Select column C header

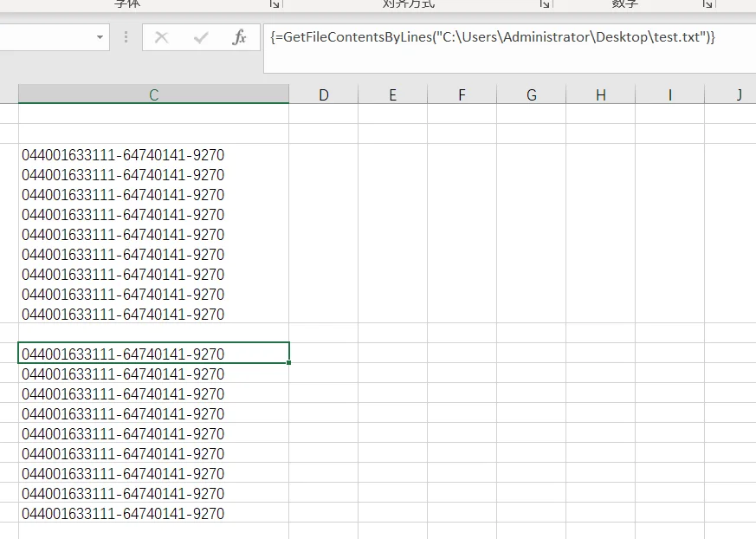[x=154, y=94]
